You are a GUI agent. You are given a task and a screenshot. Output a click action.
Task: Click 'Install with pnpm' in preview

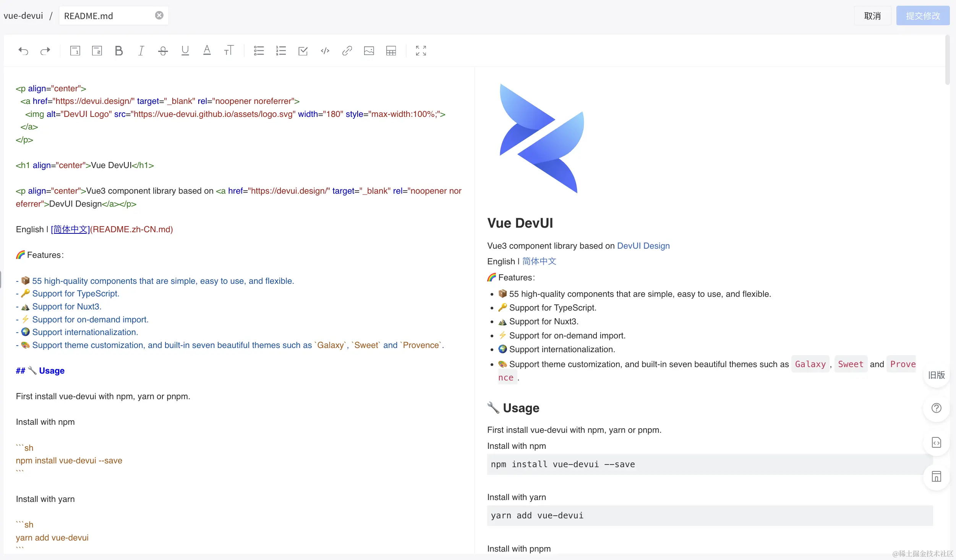519,549
